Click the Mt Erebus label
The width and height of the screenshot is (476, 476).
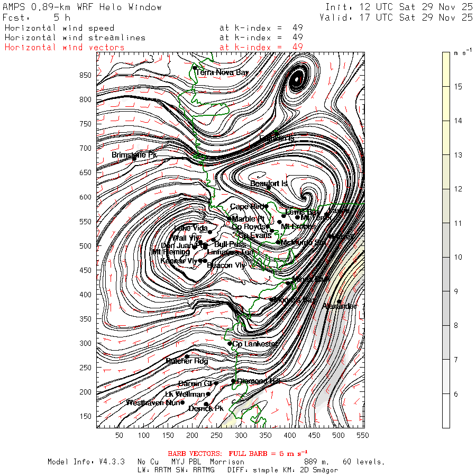pos(298,226)
